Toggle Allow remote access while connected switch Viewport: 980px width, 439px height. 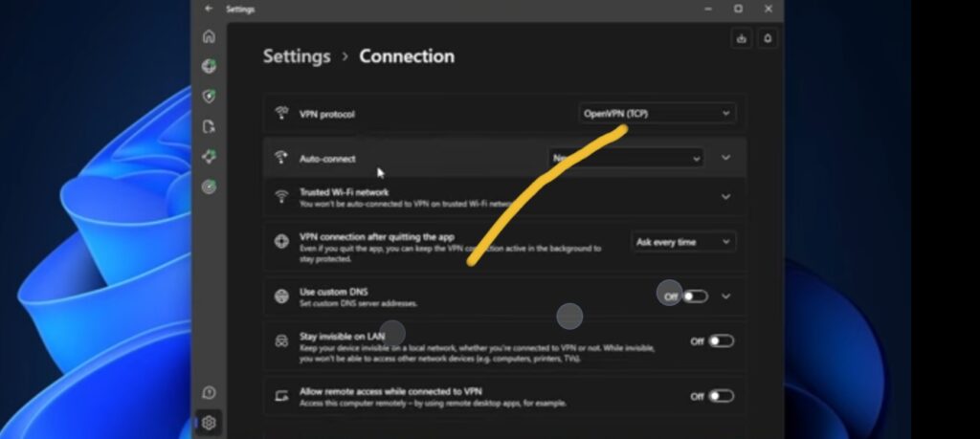722,396
